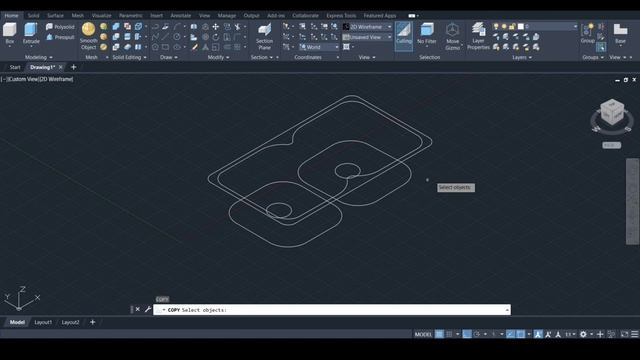Click the solid Union icon
This screenshot has width=640, height=360.
116,27
